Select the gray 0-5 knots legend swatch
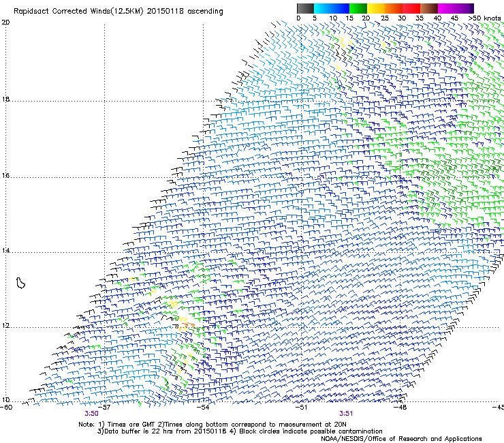 [x=305, y=8]
